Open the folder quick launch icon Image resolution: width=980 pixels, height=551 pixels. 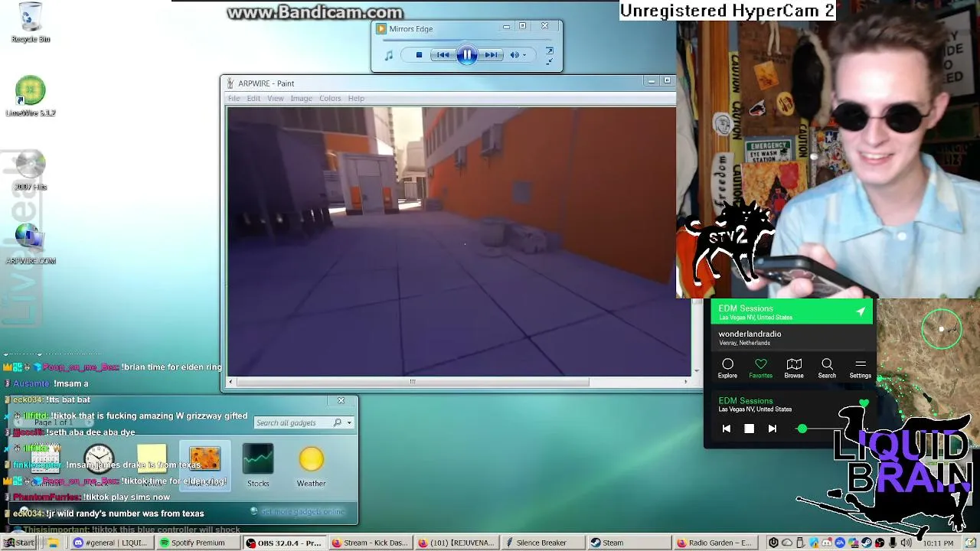(54, 543)
